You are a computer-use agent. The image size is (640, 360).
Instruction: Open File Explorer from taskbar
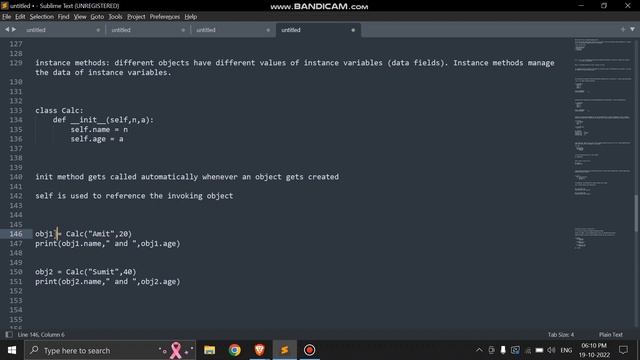pos(209,350)
